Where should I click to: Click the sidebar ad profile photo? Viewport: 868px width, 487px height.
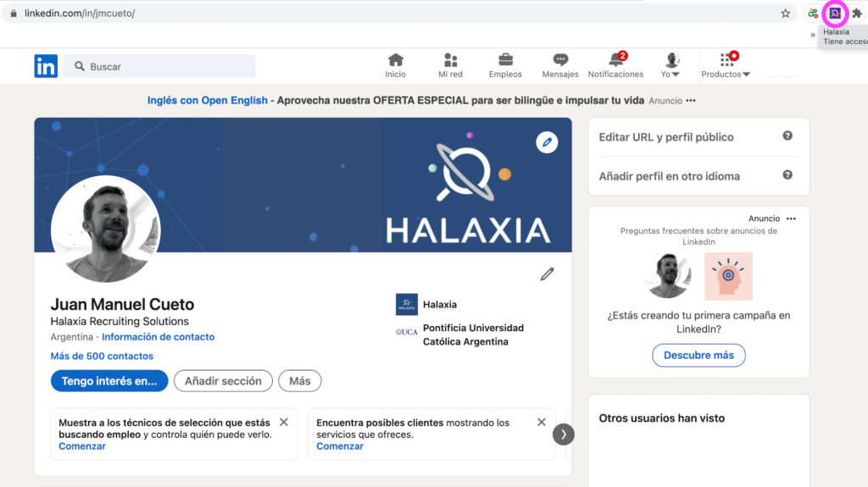pos(669,276)
